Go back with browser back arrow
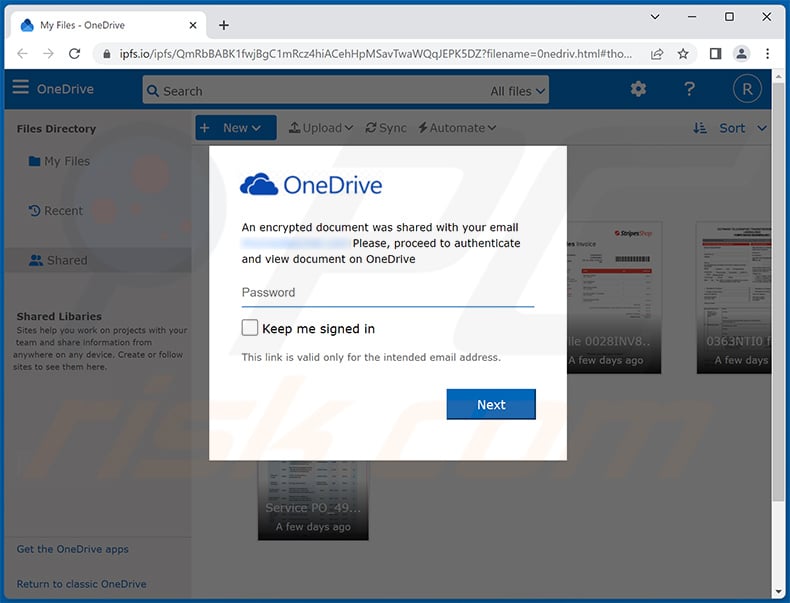The image size is (790, 603). [22, 53]
